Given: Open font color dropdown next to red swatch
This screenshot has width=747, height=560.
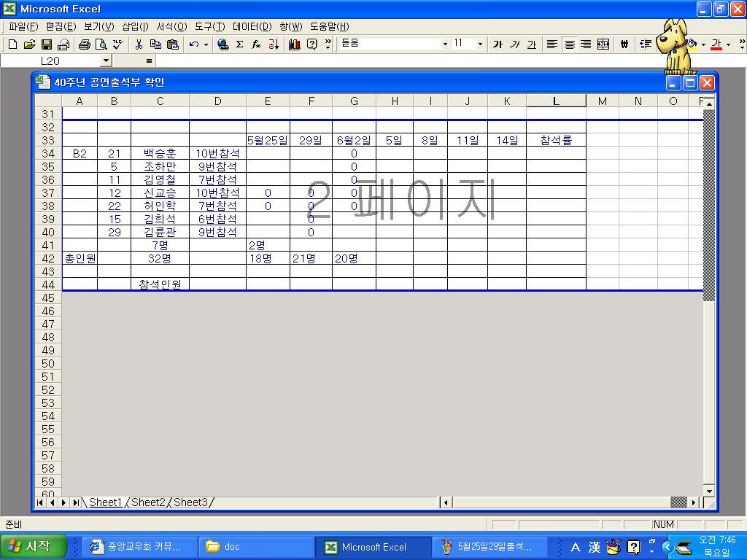Looking at the screenshot, I should pos(728,44).
